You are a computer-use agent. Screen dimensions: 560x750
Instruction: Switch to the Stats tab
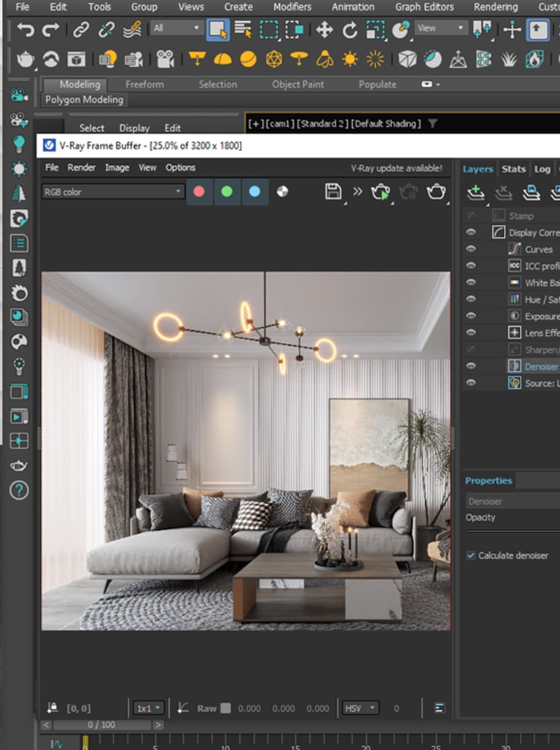tap(513, 169)
